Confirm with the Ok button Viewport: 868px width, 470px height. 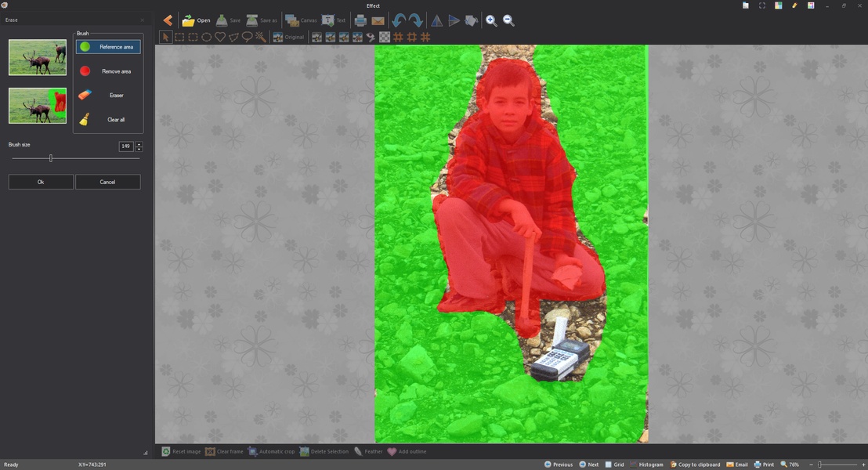tap(41, 183)
